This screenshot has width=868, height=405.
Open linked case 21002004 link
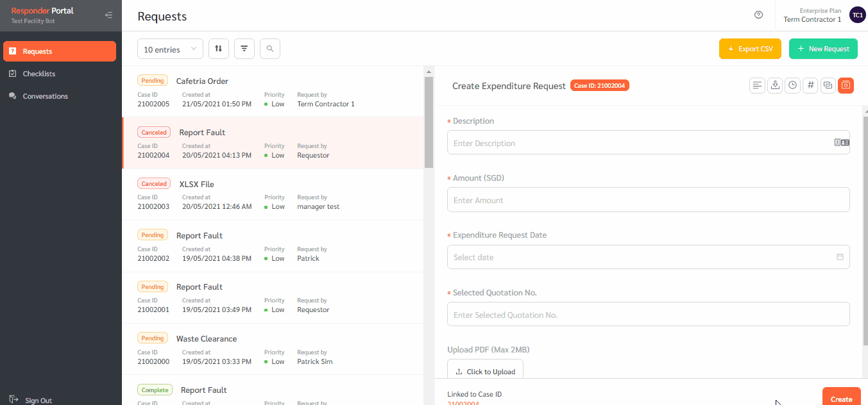[463, 402]
